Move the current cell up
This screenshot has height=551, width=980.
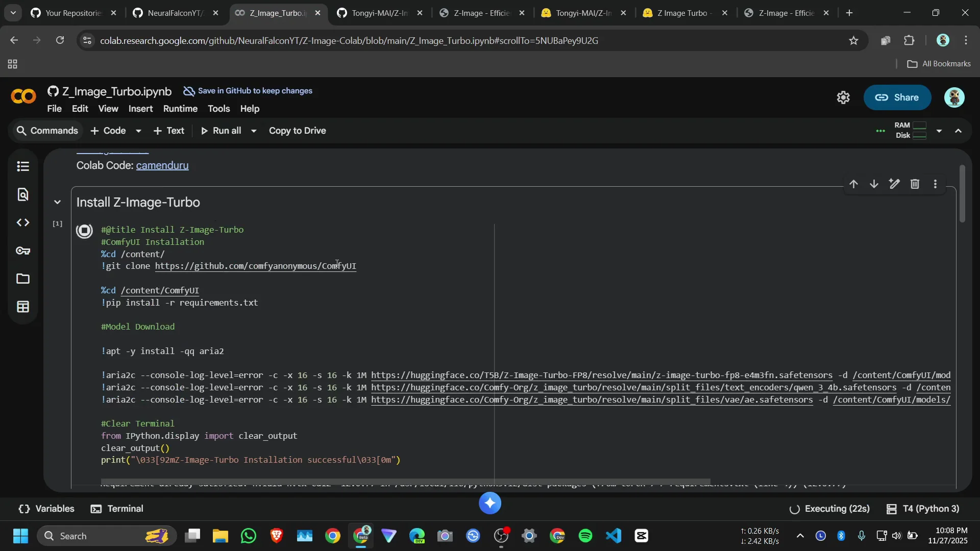[x=854, y=184]
